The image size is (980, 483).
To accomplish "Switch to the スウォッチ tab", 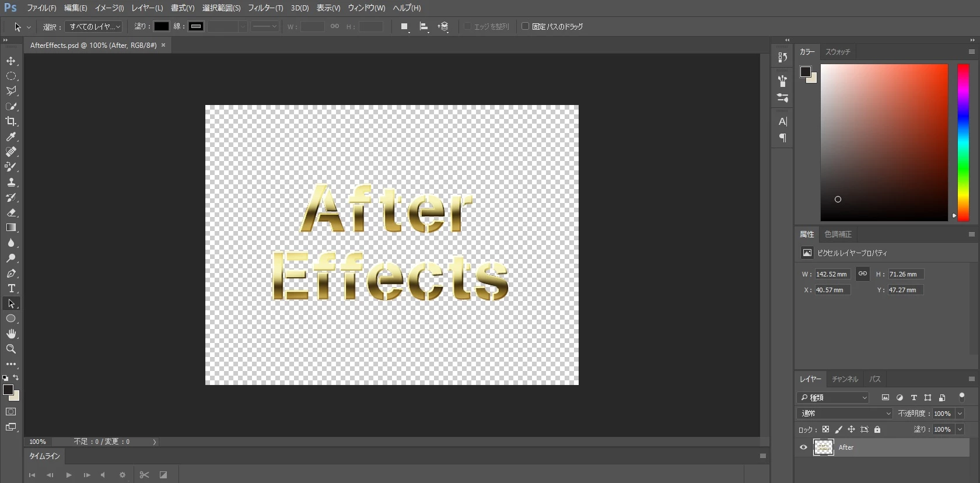I will coord(838,52).
